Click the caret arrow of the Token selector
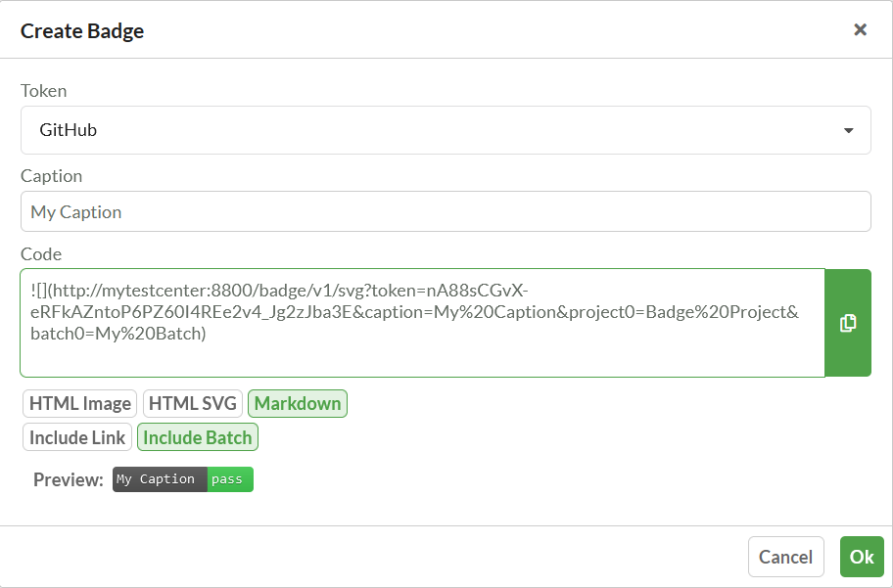 click(x=848, y=130)
